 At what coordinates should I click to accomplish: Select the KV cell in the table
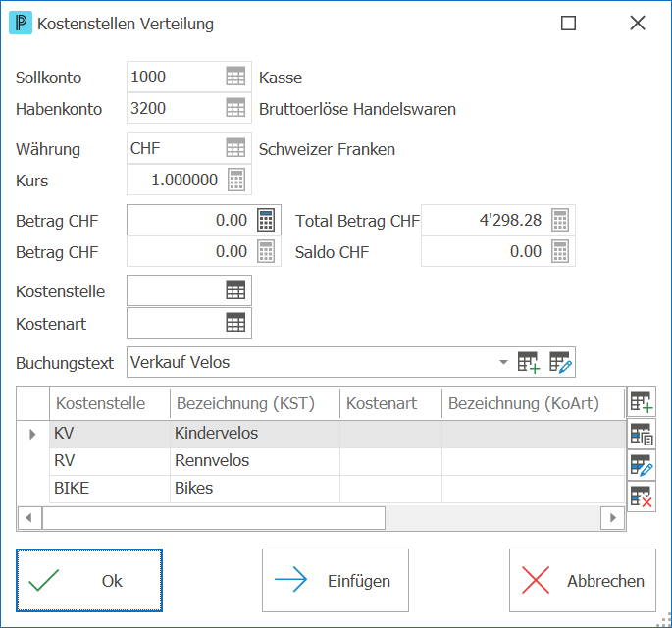(110, 435)
